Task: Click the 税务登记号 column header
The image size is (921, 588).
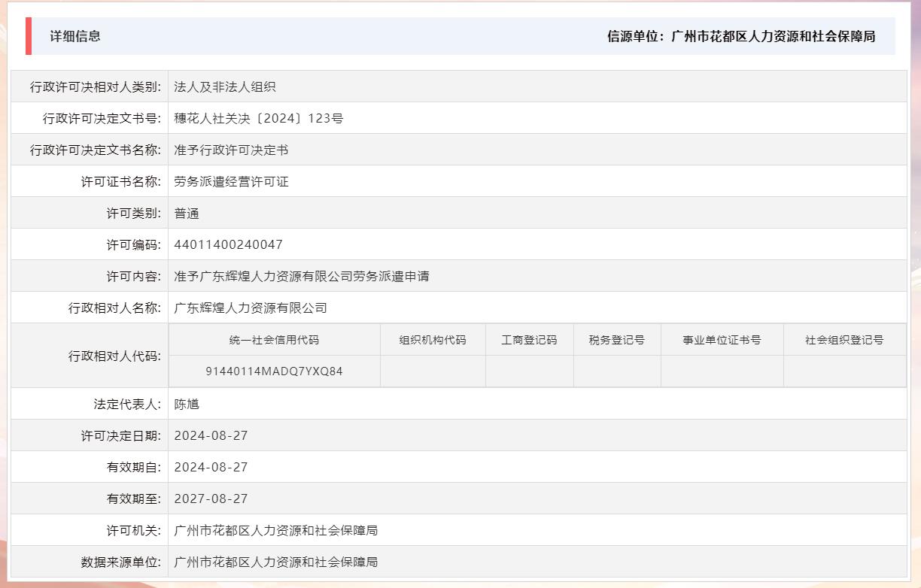Action: coord(617,340)
